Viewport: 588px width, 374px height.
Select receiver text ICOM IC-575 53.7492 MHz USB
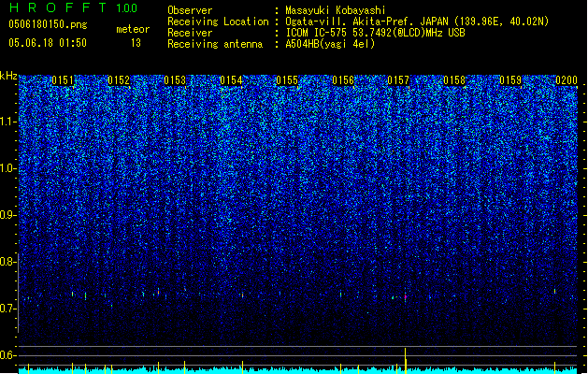[x=376, y=33]
